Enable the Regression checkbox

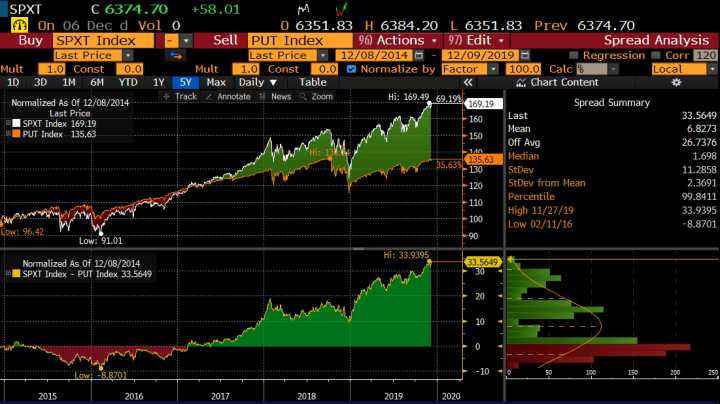(574, 56)
